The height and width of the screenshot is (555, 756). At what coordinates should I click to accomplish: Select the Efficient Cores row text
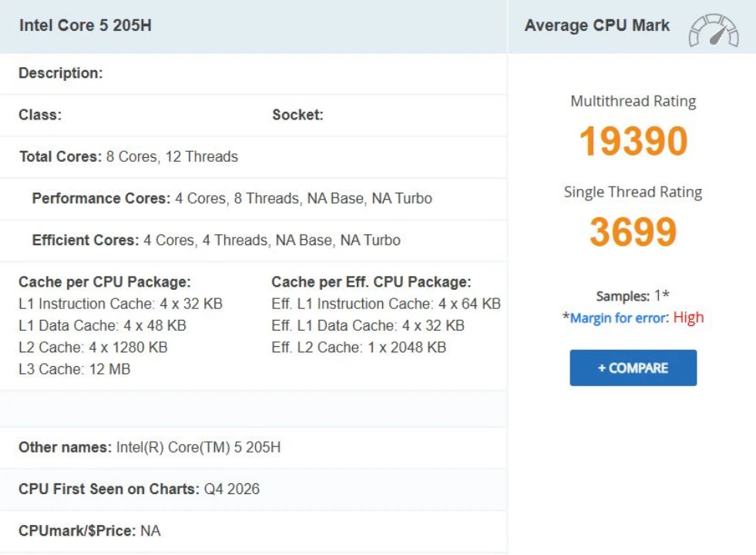coord(216,240)
